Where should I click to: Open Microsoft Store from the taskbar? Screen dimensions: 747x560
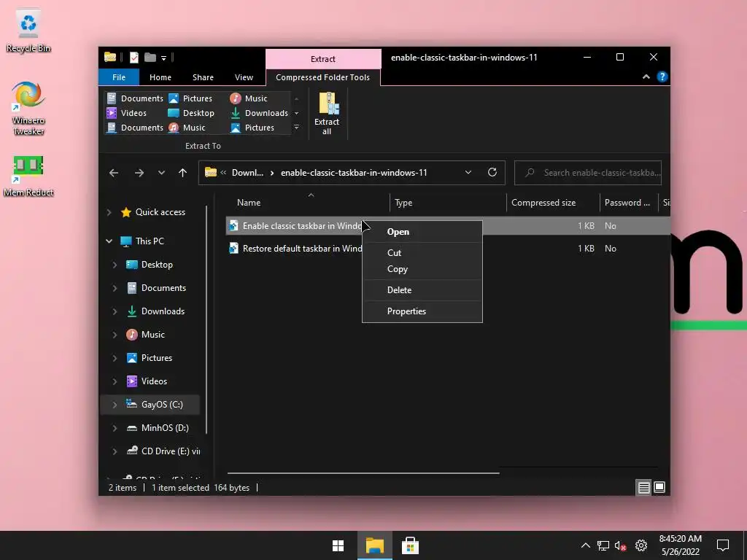tap(410, 545)
